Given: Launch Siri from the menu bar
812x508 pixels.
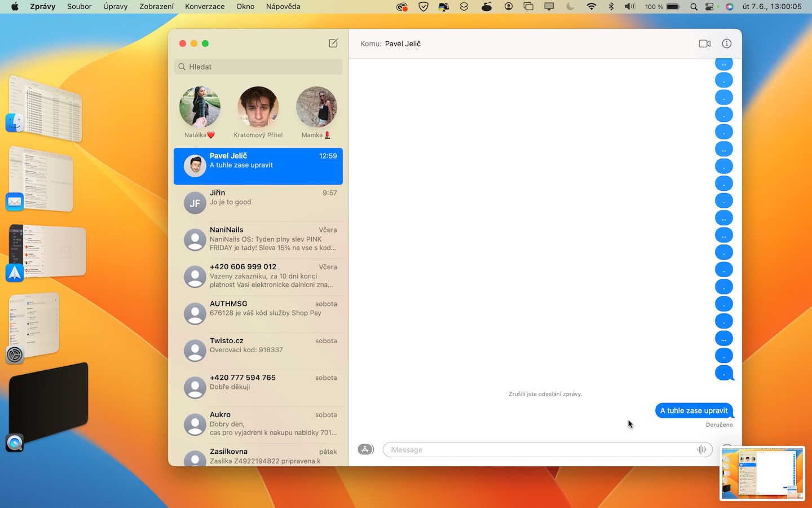Looking at the screenshot, I should [x=729, y=7].
